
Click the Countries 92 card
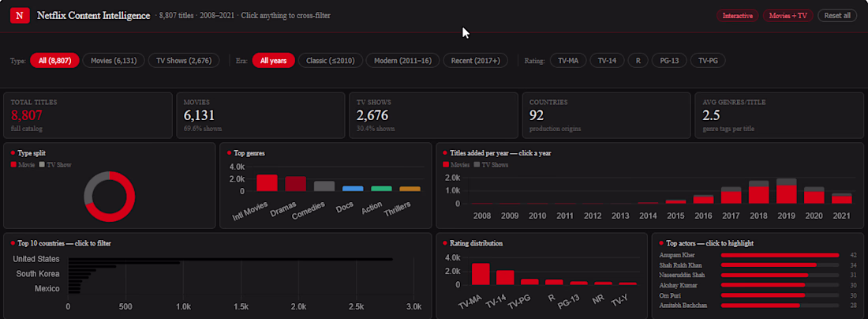(606, 115)
